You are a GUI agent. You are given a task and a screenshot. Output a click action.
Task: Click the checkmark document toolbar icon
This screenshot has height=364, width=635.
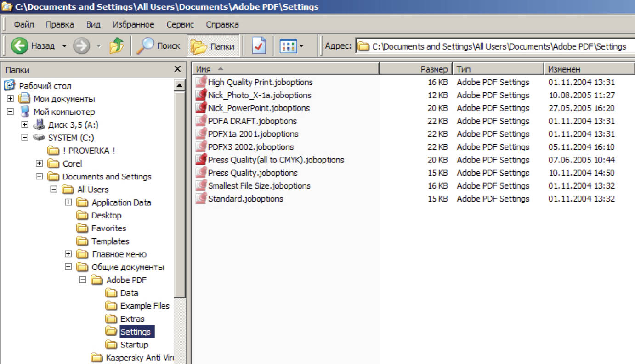[x=259, y=46]
